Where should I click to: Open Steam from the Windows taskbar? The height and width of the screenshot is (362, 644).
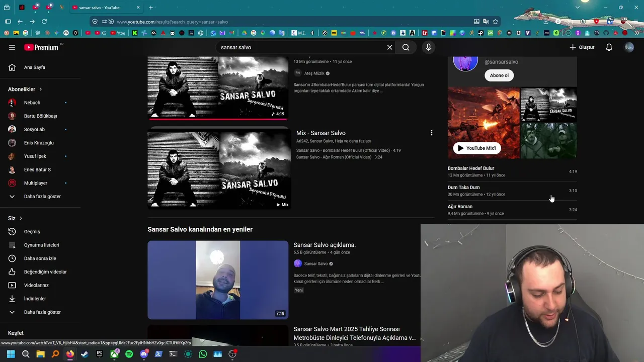tap(85, 354)
